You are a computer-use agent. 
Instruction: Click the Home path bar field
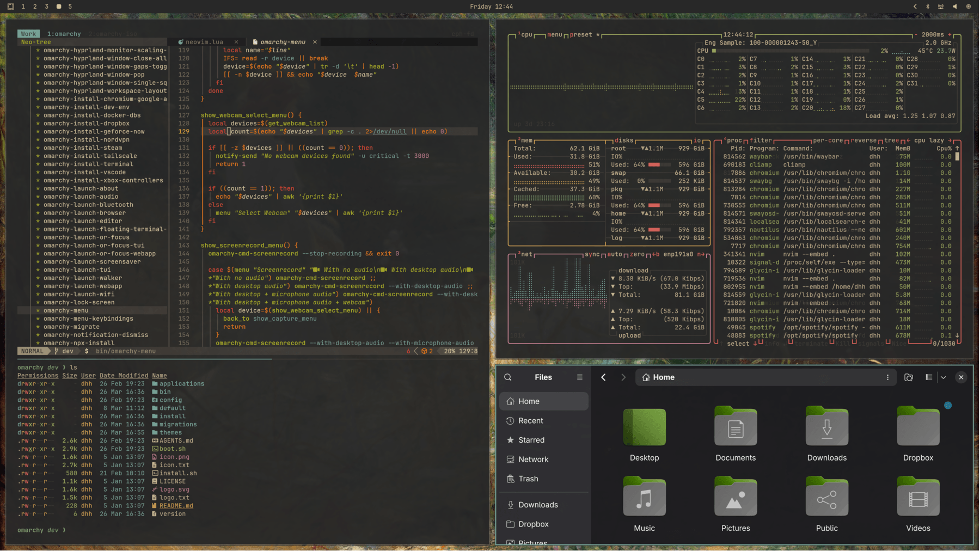pyautogui.click(x=767, y=377)
